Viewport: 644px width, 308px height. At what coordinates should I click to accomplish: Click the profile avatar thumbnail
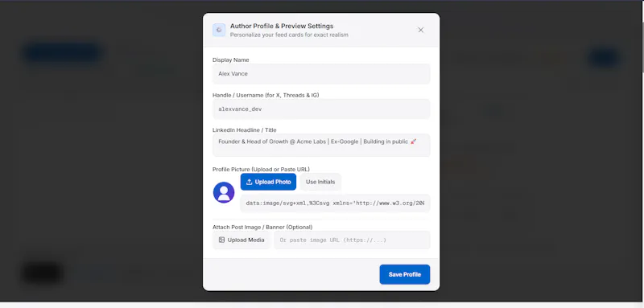224,192
